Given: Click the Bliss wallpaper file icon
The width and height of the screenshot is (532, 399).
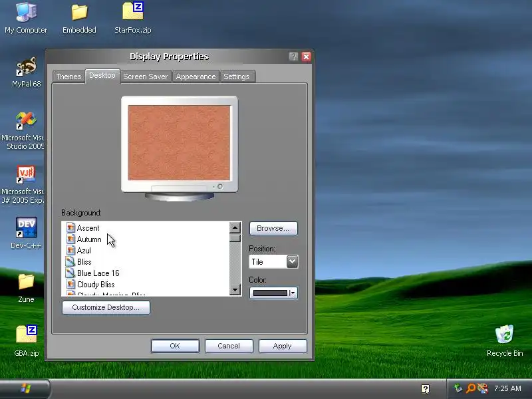Looking at the screenshot, I should (x=70, y=261).
